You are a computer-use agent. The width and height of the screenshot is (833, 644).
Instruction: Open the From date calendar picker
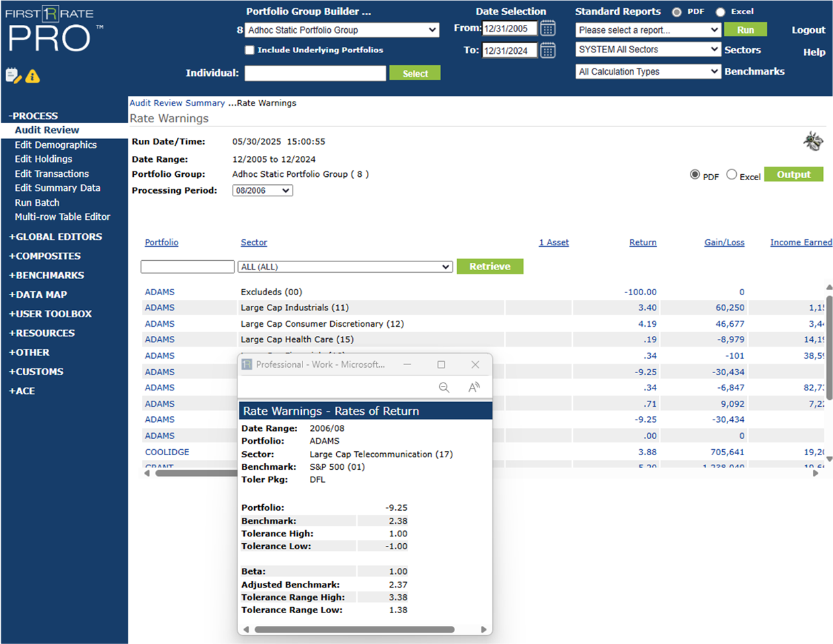click(x=548, y=28)
